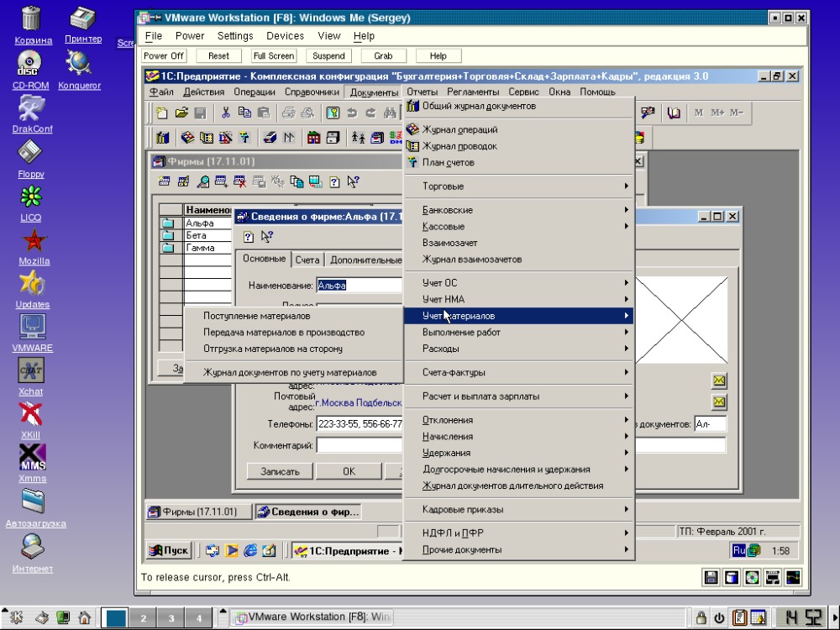
Task: Click the New row icon in Фирмы toolbar
Action: [165, 181]
